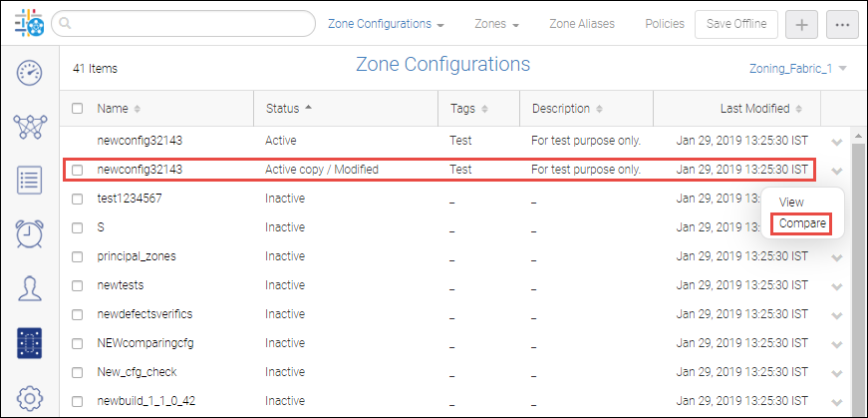
Task: Open the topology network icon in sidebar
Action: [29, 126]
